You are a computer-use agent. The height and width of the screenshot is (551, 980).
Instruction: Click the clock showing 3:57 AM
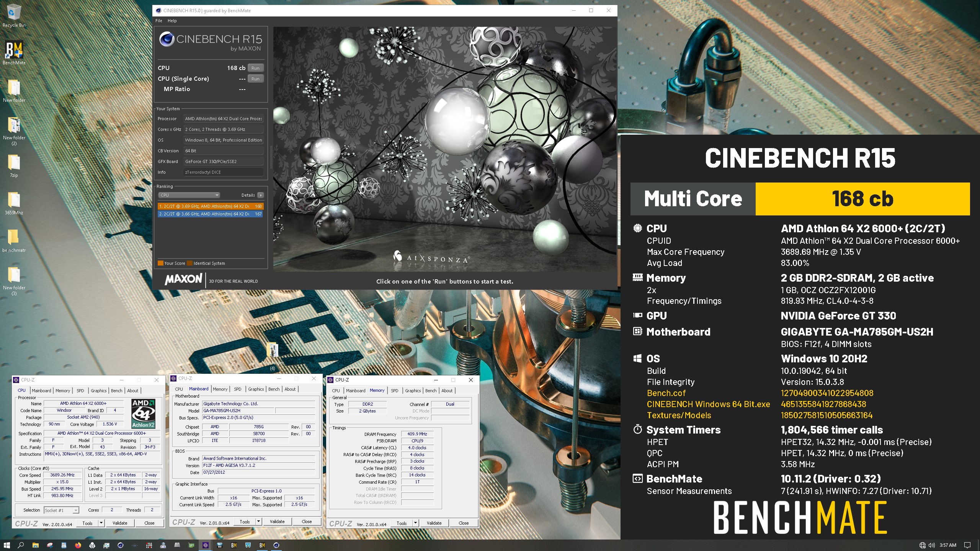[x=947, y=545]
